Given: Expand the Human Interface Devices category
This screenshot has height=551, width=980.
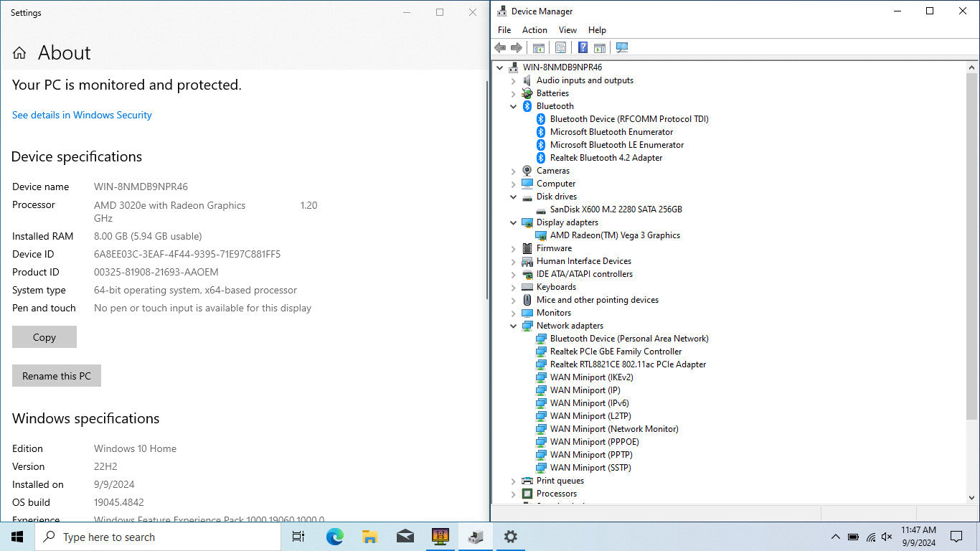Looking at the screenshot, I should click(514, 261).
